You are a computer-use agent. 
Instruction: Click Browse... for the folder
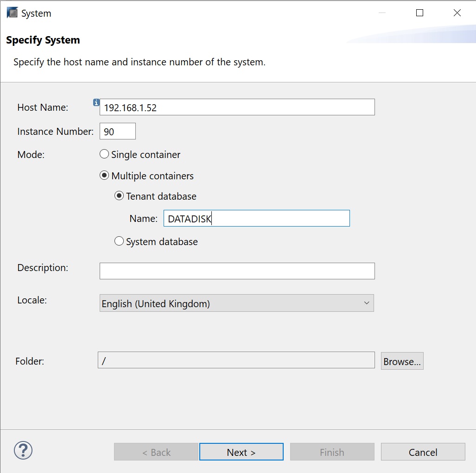[402, 361]
